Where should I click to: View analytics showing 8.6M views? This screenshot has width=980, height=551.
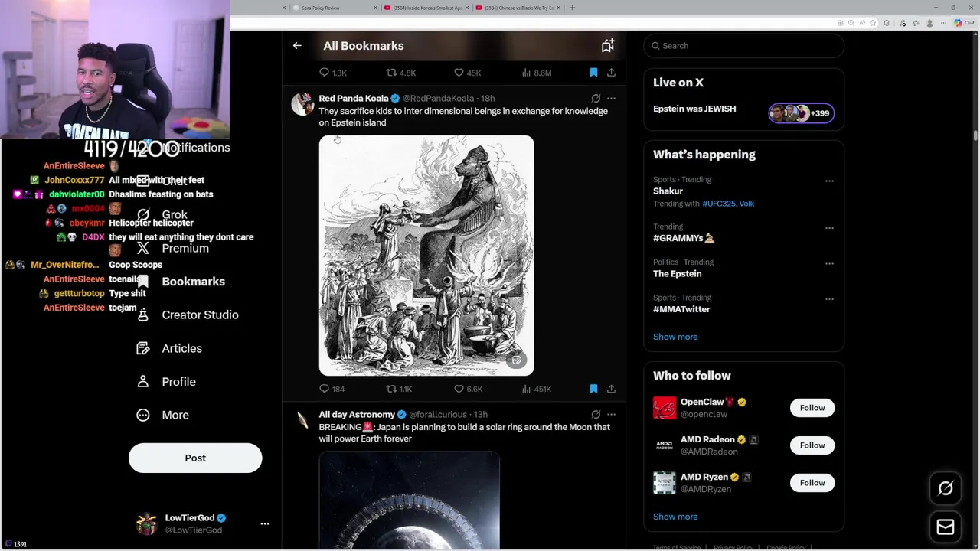pos(536,73)
